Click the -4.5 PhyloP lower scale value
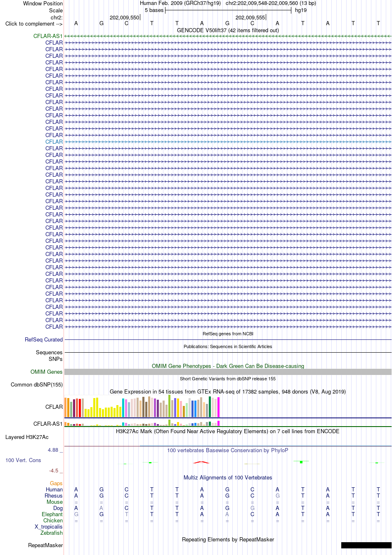The width and height of the screenshot is (392, 555). click(54, 470)
